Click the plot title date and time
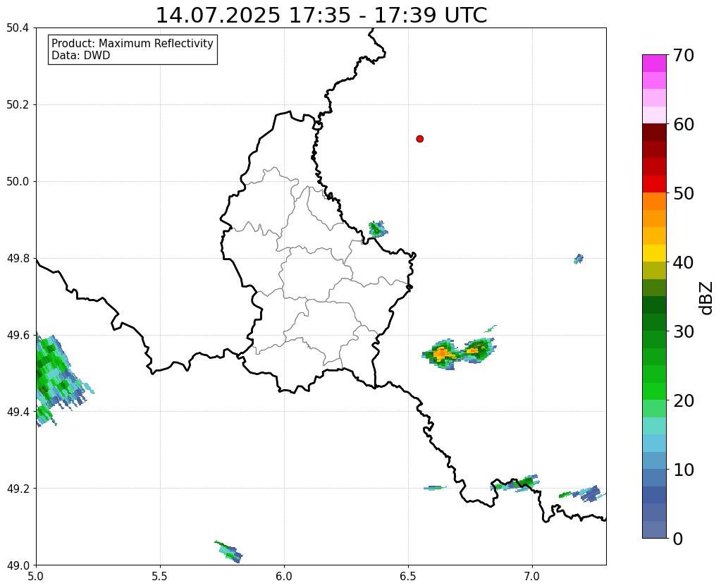 point(321,16)
